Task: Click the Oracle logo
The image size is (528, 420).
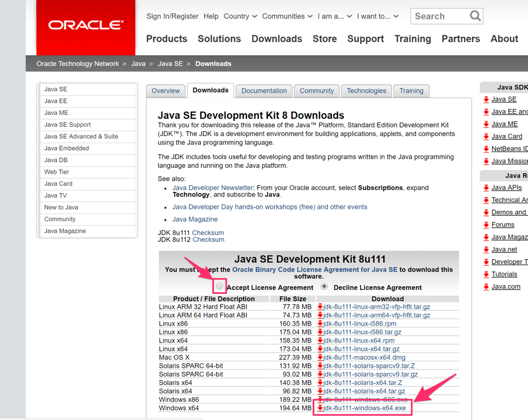Action: pos(86,25)
